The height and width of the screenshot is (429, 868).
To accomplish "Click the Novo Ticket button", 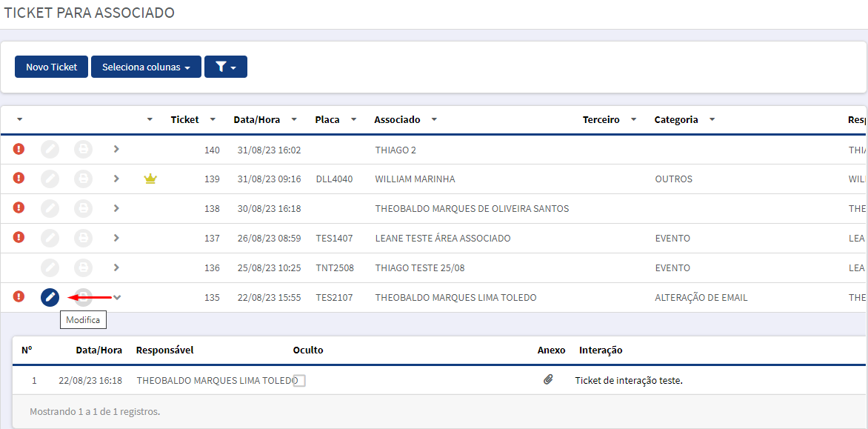I will coord(52,67).
